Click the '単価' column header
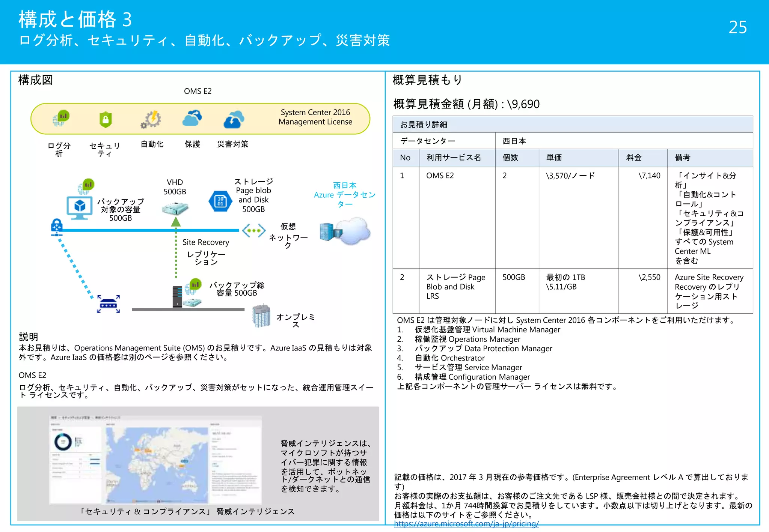 pyautogui.click(x=579, y=158)
